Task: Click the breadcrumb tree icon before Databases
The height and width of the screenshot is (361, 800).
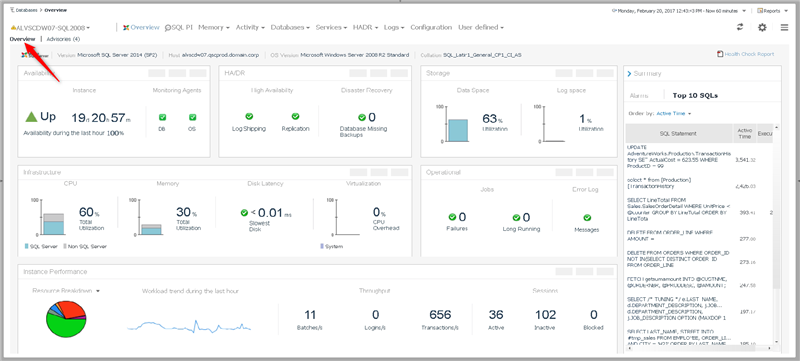Action: (12, 10)
